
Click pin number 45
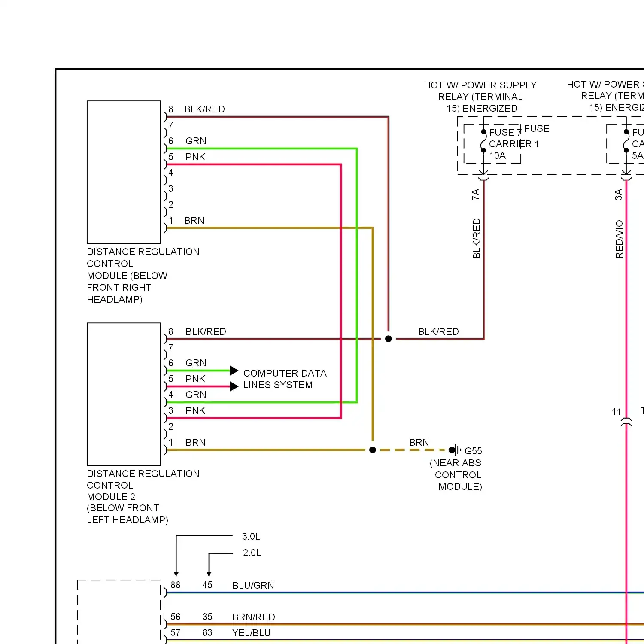click(x=207, y=585)
